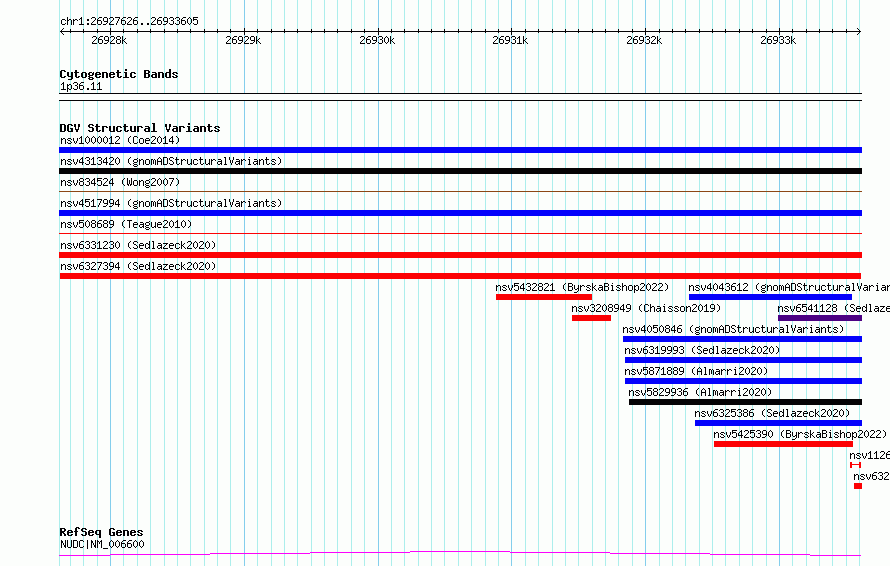Click the 1p36.11 band label
This screenshot has height=566, width=890.
point(81,86)
